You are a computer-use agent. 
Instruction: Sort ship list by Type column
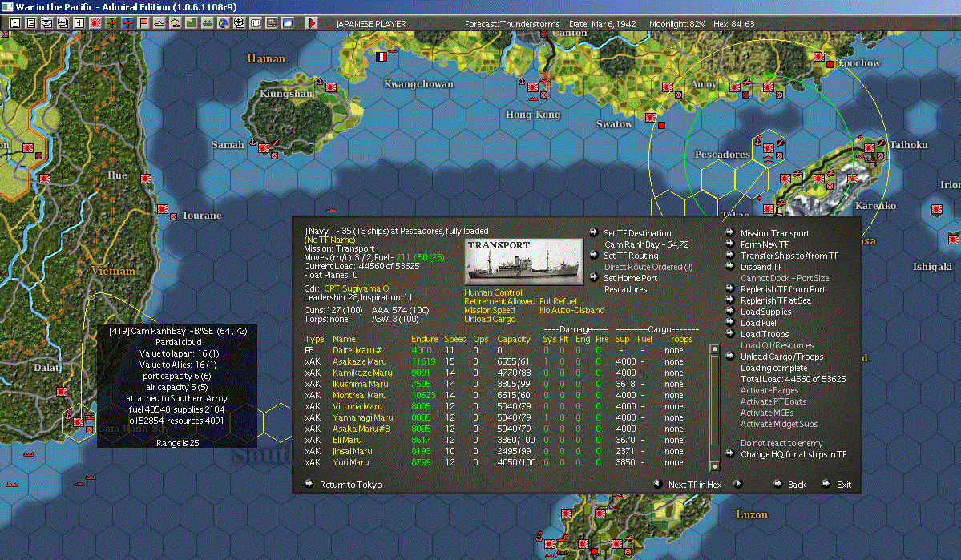click(314, 339)
